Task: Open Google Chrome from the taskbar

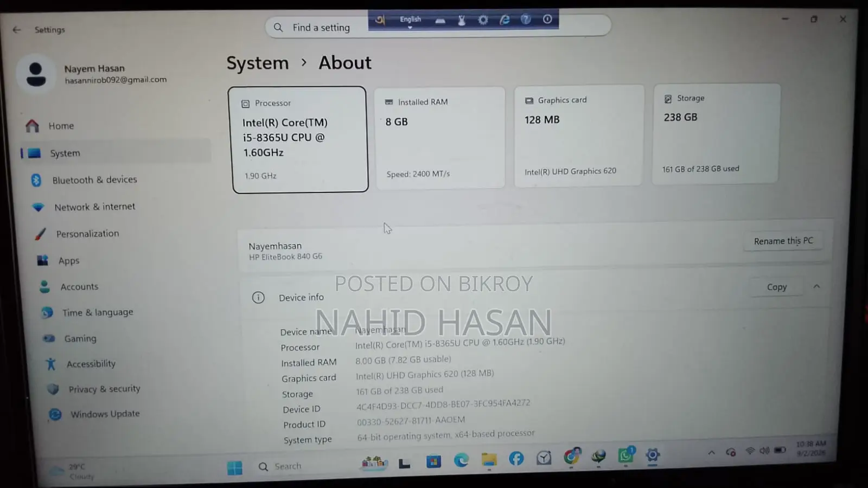Action: pyautogui.click(x=571, y=457)
